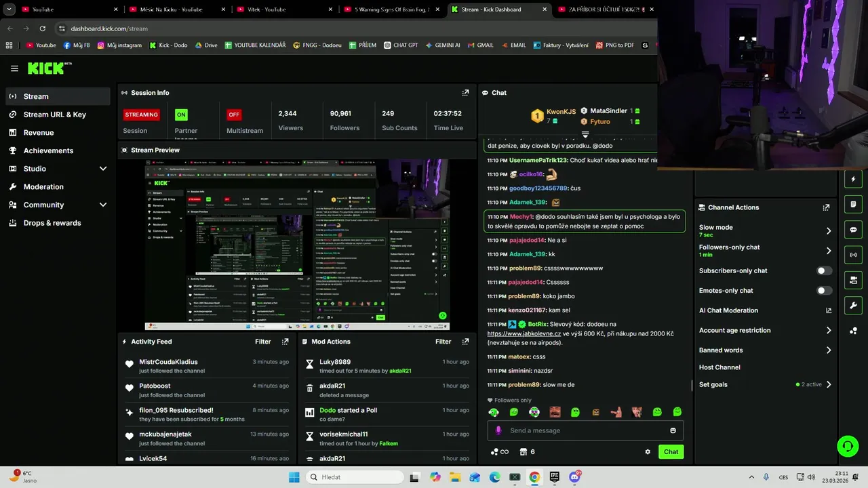The image size is (868, 488).
Task: Open Account age restriction chevron
Action: point(828,331)
